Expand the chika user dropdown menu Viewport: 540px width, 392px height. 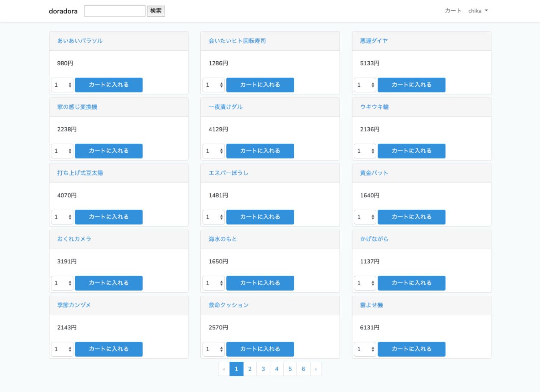pos(478,11)
